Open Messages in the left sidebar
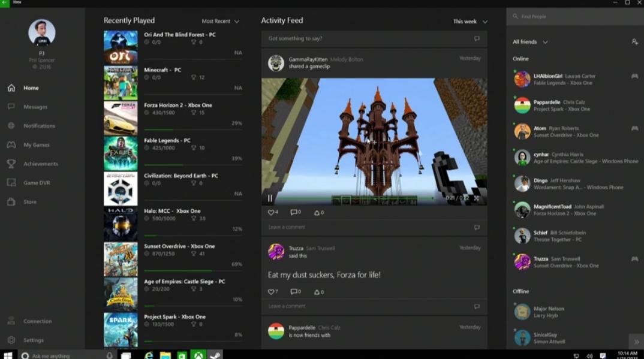The width and height of the screenshot is (644, 359). pyautogui.click(x=35, y=107)
